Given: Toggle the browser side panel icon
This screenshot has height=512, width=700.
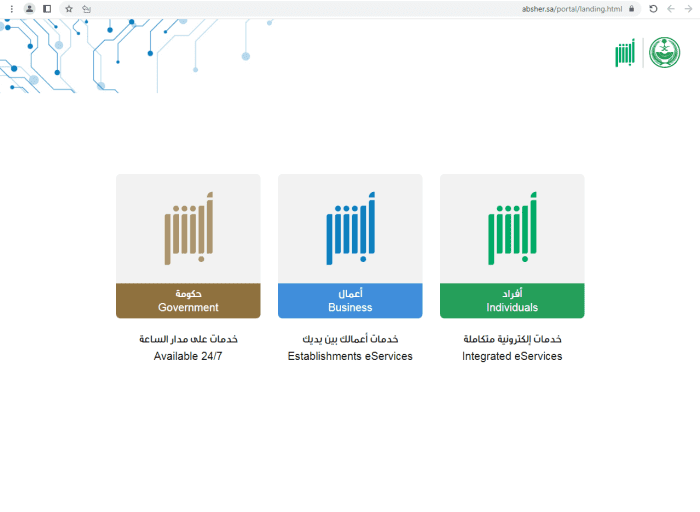Looking at the screenshot, I should click(x=47, y=9).
